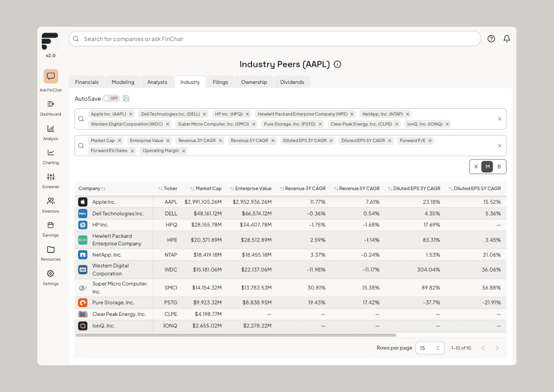The width and height of the screenshot is (554, 392).
Task: Remove the HP Inc. (HPQ) chip
Action: tap(247, 114)
